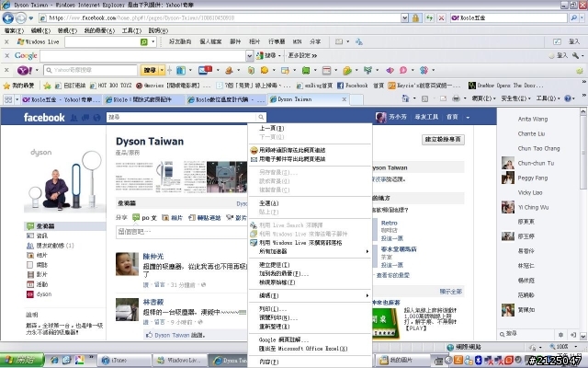
Task: Click the 塗鴉牆 item in left sidebar
Action: [x=65, y=226]
